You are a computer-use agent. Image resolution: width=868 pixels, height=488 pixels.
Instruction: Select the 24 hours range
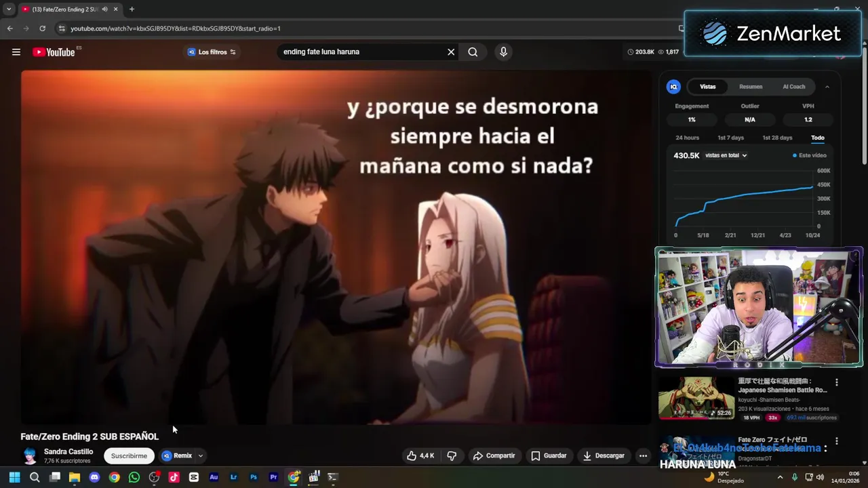(x=687, y=138)
